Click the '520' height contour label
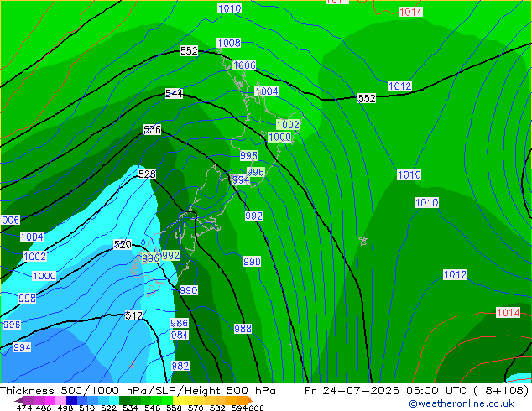Image resolution: width=532 pixels, height=411 pixels. (x=123, y=244)
